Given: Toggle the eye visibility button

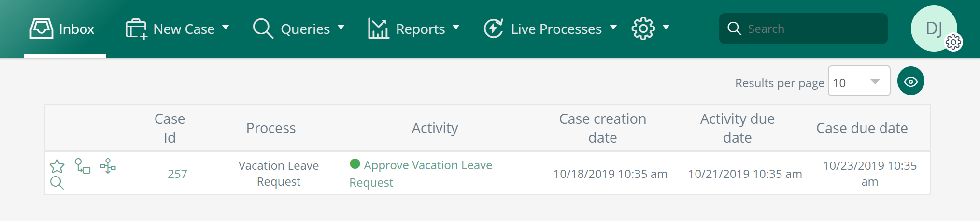Looking at the screenshot, I should click(911, 81).
